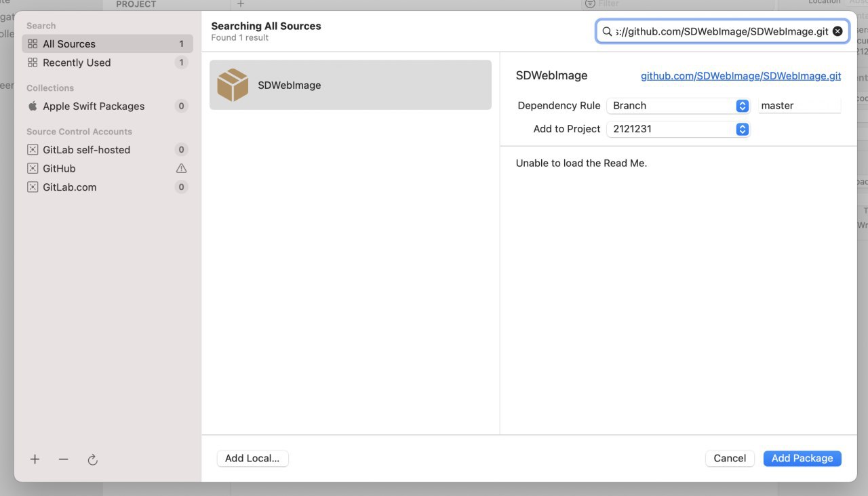Click the 'Unable to load the Read Me.' message
The width and height of the screenshot is (868, 496).
click(x=581, y=164)
